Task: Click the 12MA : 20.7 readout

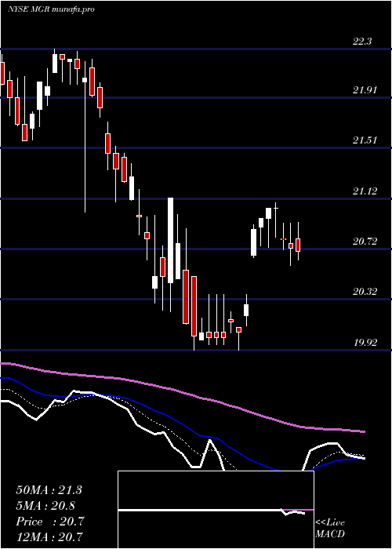Action: (49, 537)
